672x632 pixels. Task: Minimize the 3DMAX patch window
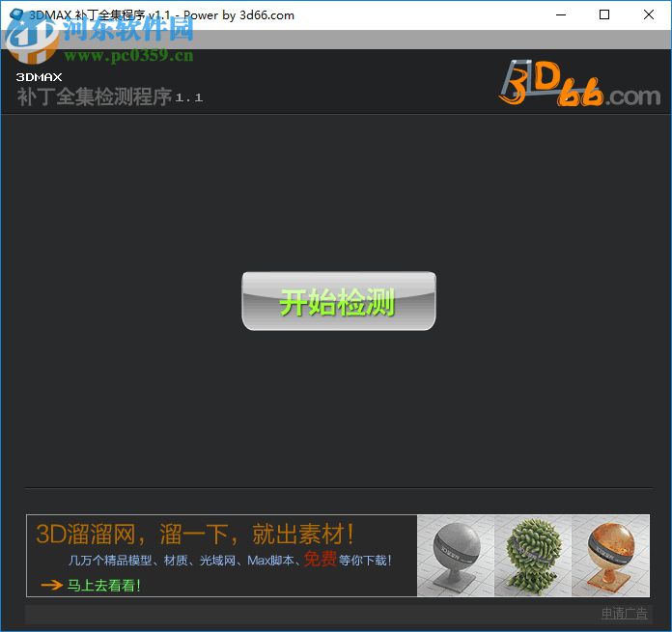point(561,15)
